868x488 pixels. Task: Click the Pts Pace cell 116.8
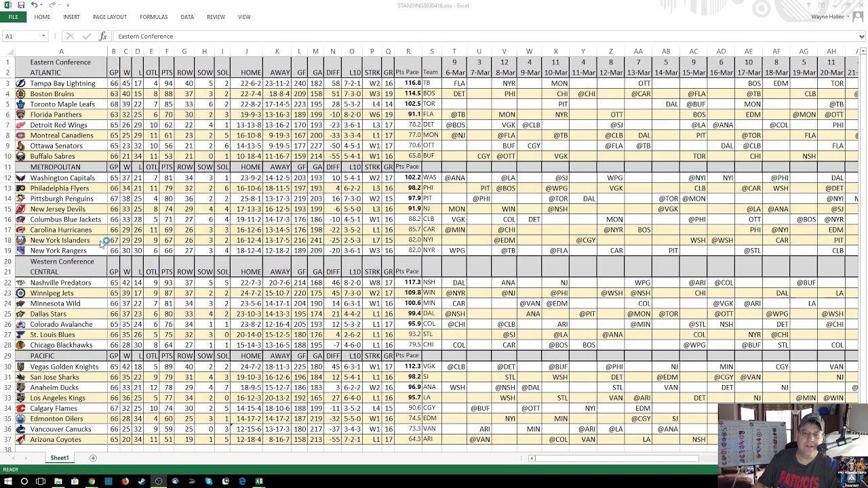point(408,83)
